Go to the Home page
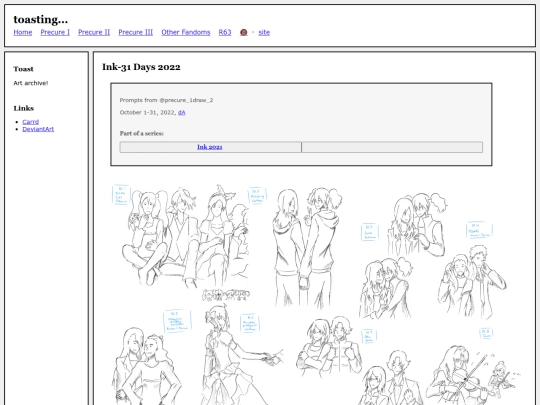Image resolution: width=540 pixels, height=405 pixels. pos(23,32)
